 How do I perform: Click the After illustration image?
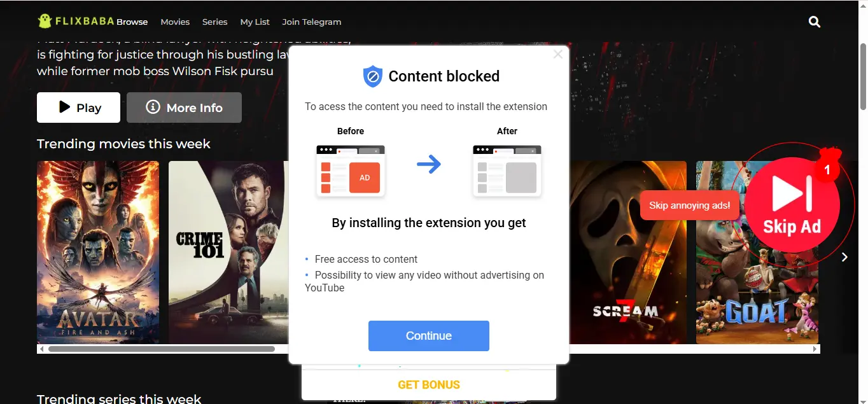507,171
